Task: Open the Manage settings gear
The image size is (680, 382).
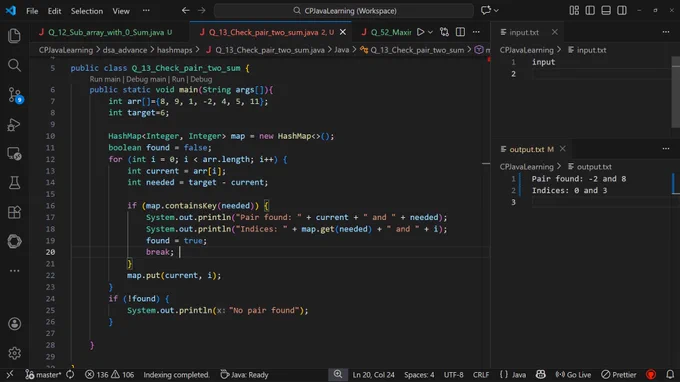Action: [x=14, y=353]
